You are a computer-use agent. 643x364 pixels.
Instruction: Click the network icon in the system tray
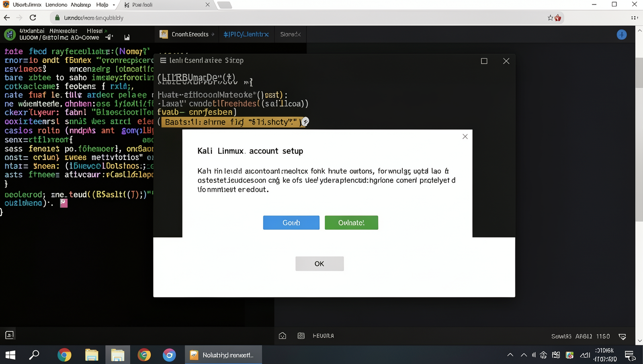tap(543, 355)
